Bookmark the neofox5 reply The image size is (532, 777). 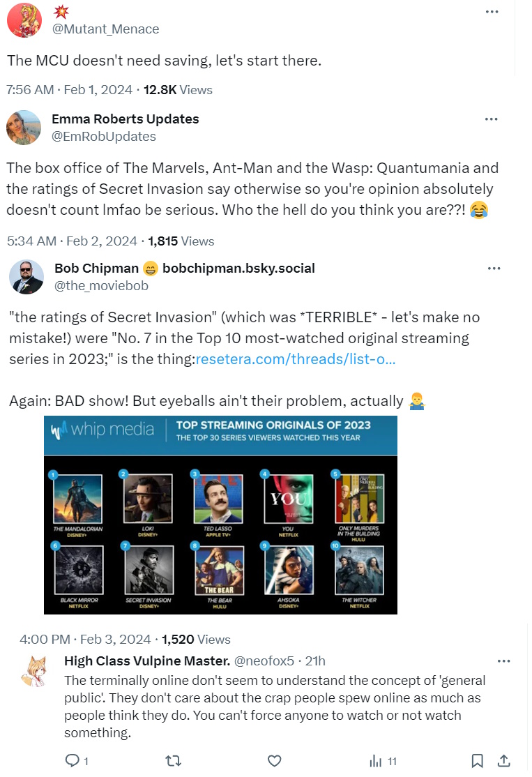[x=477, y=761]
